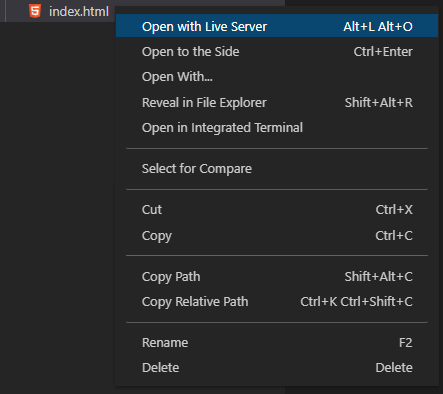Choose Select for Compare
The height and width of the screenshot is (394, 443).
click(277, 169)
